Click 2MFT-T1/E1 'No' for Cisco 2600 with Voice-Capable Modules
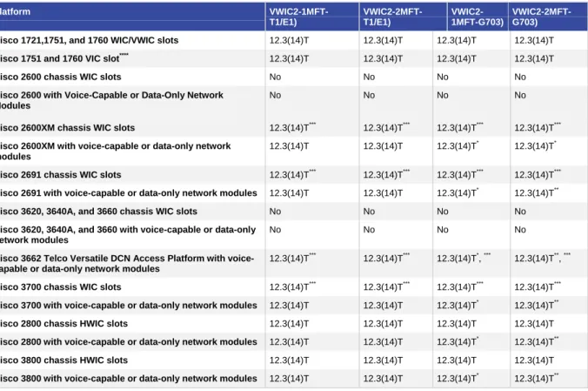The image size is (588, 391). point(369,95)
